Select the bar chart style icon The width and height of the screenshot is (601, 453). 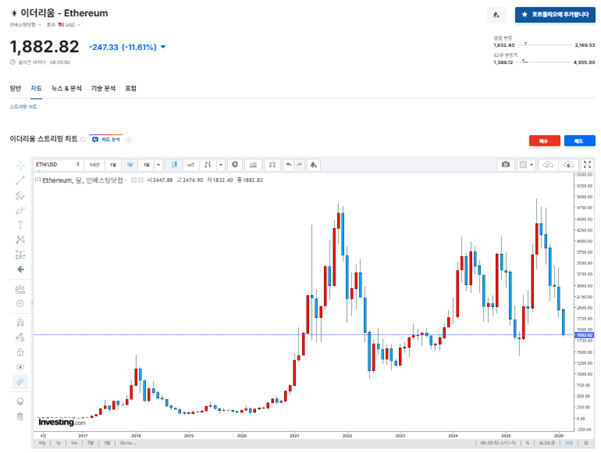pos(208,165)
